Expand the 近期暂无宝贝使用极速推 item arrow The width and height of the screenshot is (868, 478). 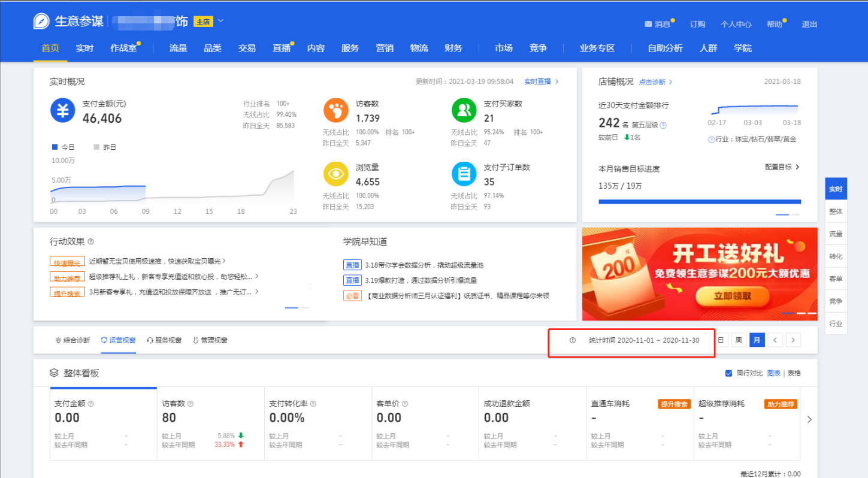click(224, 261)
